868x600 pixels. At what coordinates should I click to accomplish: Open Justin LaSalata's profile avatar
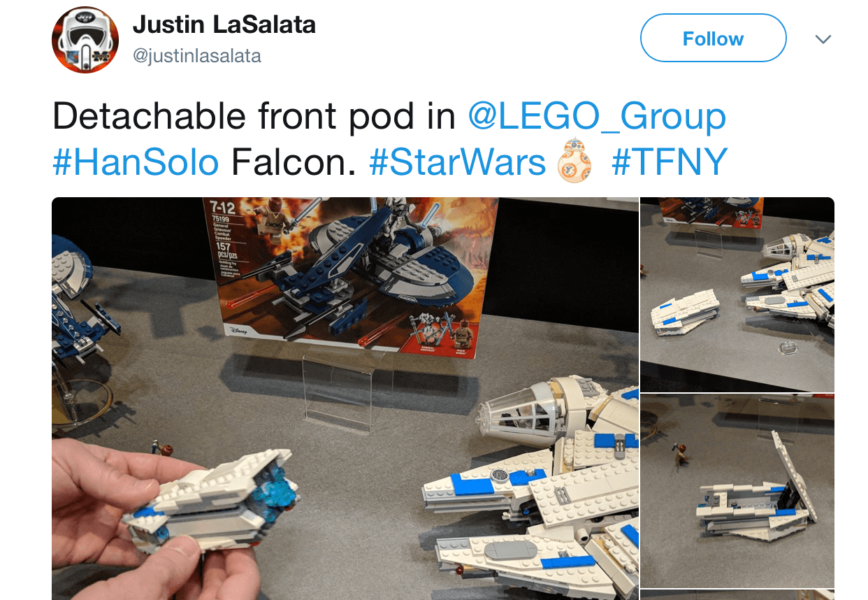tap(85, 40)
